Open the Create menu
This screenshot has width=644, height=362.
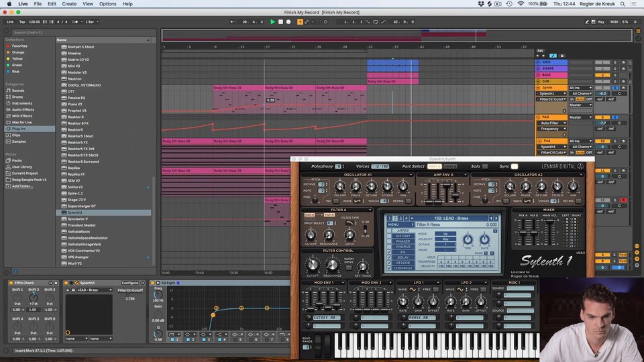(69, 4)
